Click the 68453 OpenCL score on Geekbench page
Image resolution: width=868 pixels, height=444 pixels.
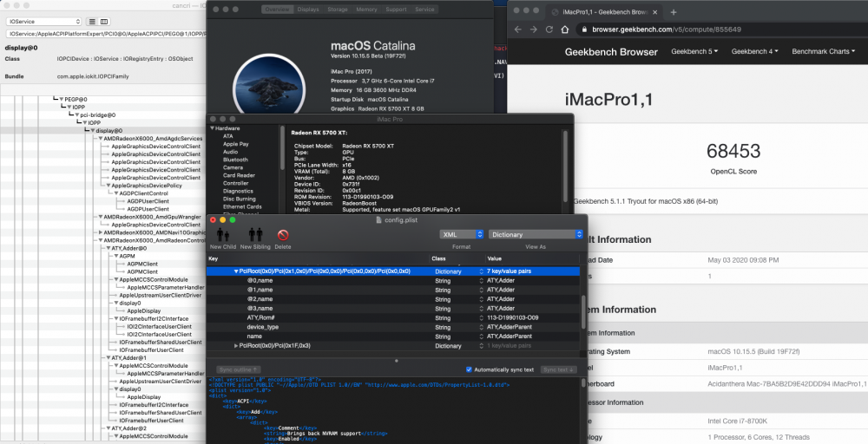pos(733,151)
